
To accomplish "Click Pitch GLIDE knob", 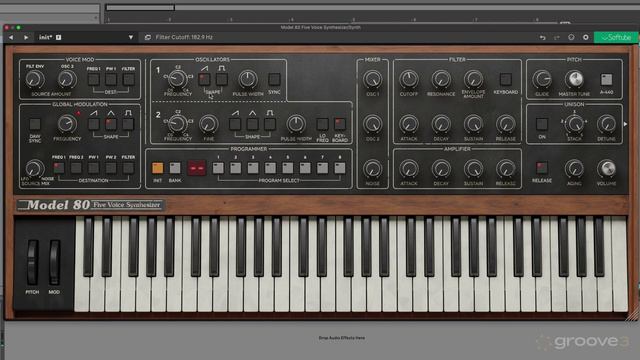I will tap(542, 79).
